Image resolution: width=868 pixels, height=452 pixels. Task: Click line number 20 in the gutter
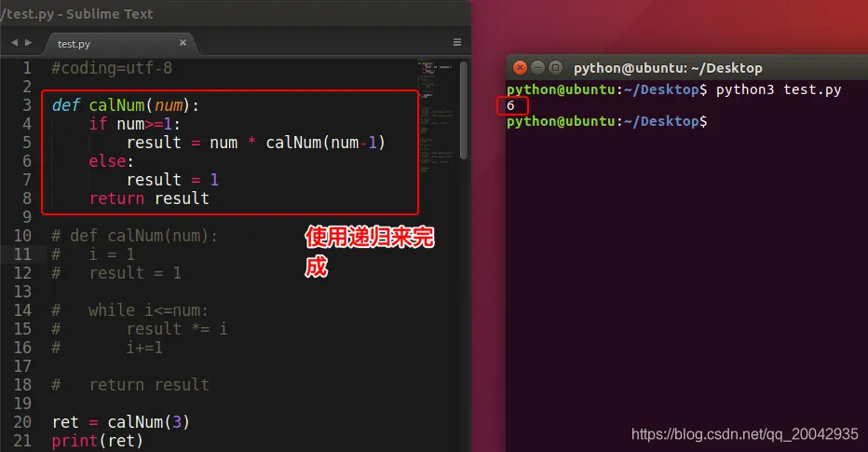pos(22,422)
